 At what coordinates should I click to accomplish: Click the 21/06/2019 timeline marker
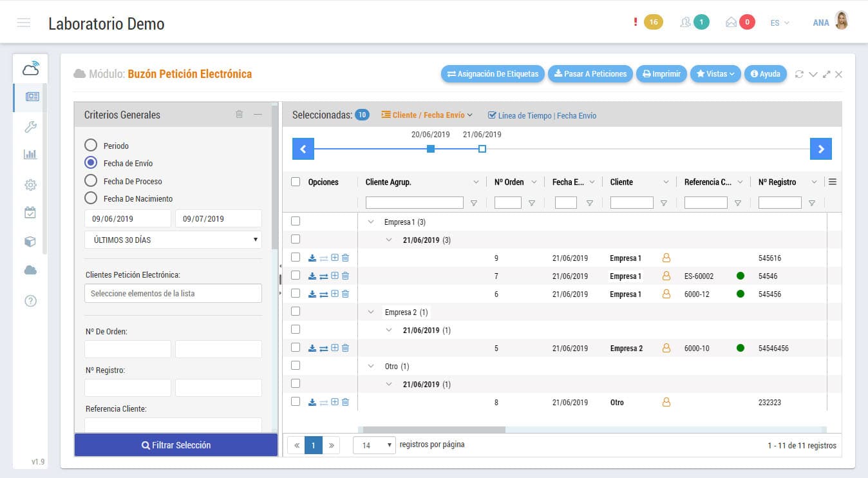(x=482, y=149)
